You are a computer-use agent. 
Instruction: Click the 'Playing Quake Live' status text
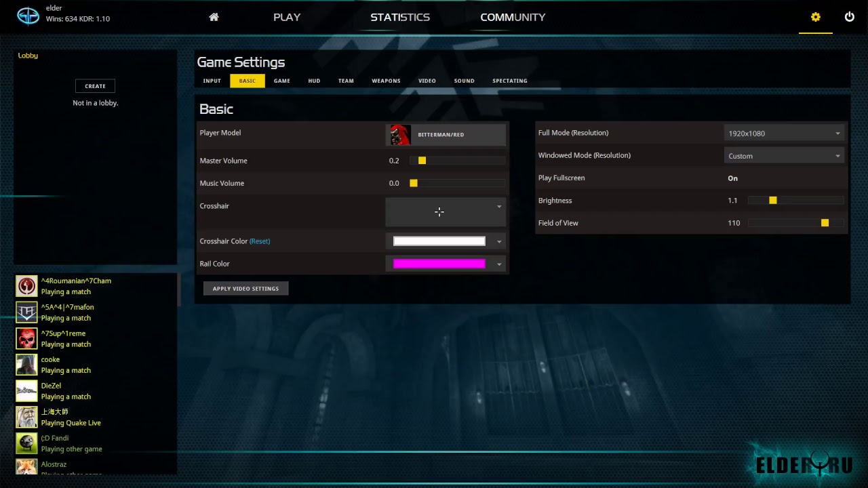tap(71, 423)
